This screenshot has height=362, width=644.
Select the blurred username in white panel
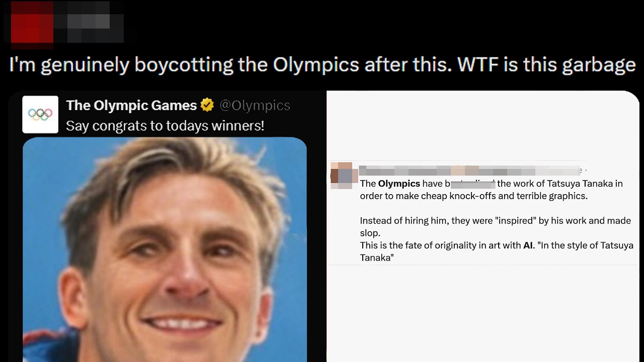coord(469,170)
